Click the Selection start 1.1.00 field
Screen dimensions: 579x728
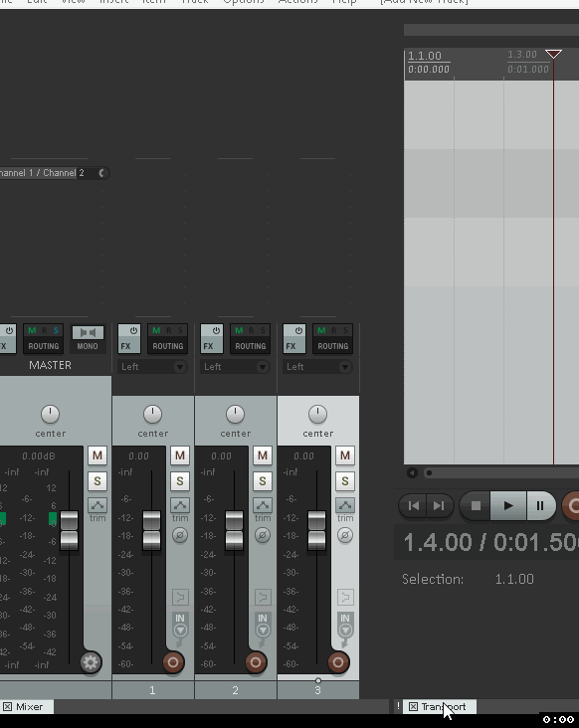[x=514, y=579]
